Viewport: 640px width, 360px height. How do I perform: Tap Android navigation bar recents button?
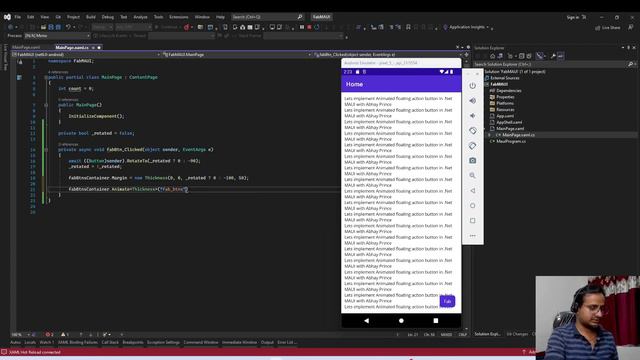click(436, 321)
